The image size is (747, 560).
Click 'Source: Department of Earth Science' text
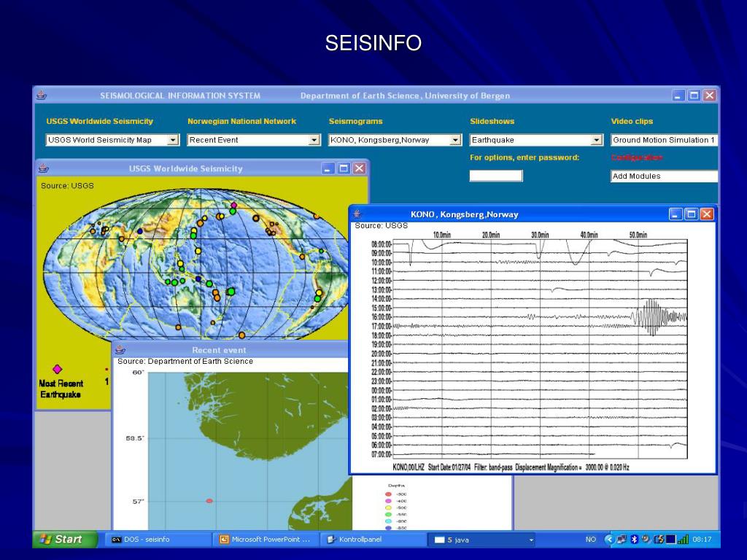click(x=185, y=362)
